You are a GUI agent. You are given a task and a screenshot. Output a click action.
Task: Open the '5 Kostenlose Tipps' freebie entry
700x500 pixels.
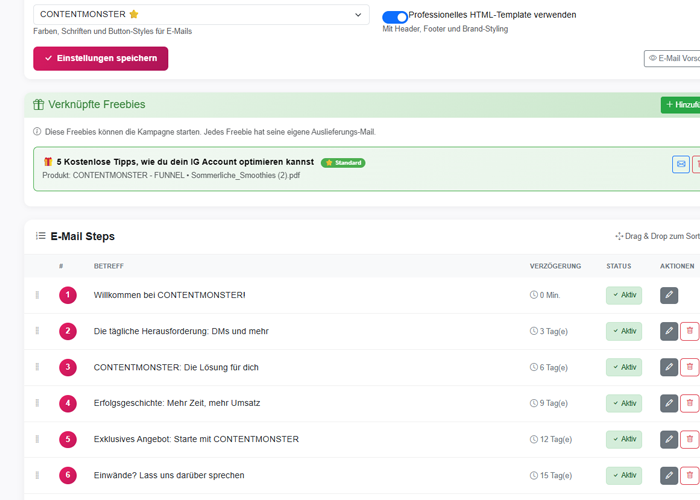pos(178,162)
